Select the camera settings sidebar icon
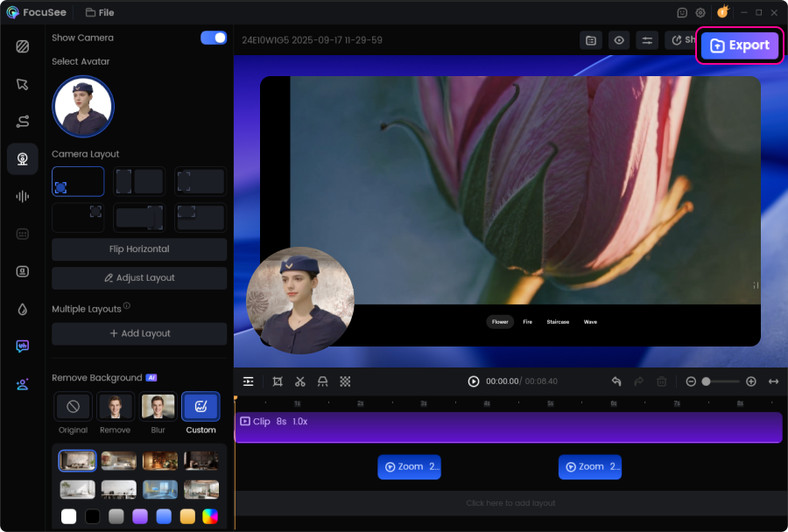788x532 pixels. [23, 158]
